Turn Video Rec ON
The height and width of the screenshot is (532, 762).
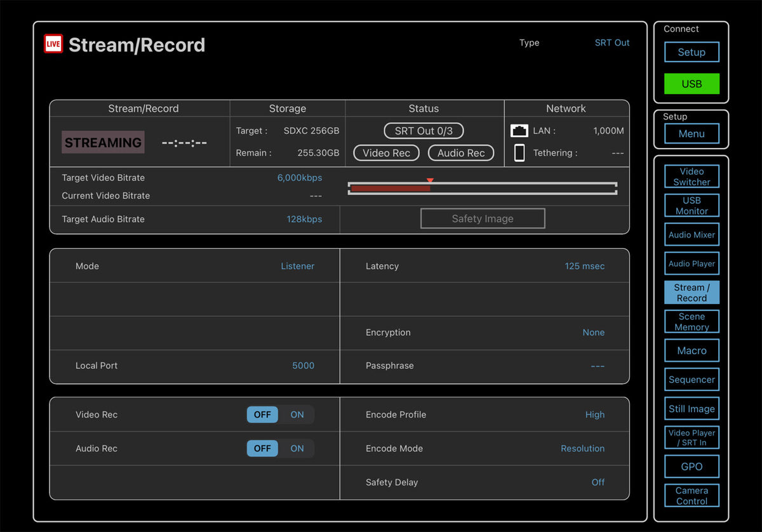pyautogui.click(x=297, y=415)
